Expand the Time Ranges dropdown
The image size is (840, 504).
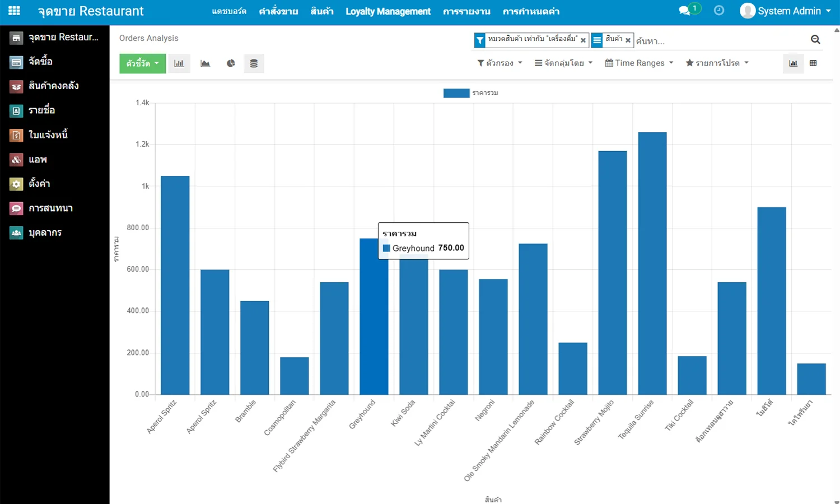(639, 63)
